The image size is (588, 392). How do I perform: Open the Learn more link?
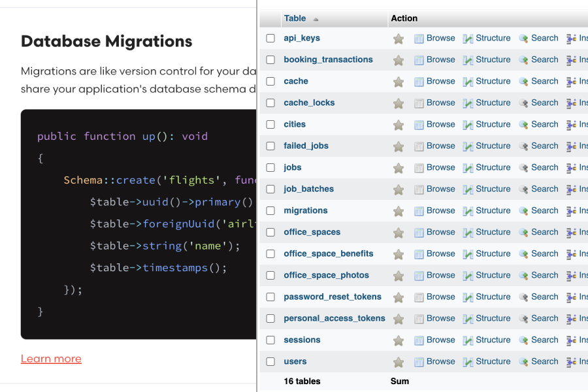[x=51, y=359]
